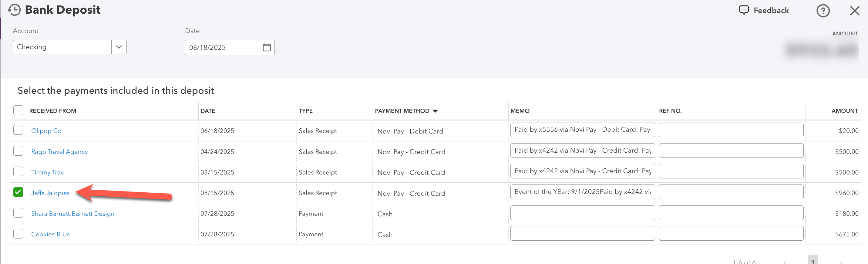This screenshot has height=264, width=868.
Task: Open the Rago Travel Agency link
Action: pos(59,152)
